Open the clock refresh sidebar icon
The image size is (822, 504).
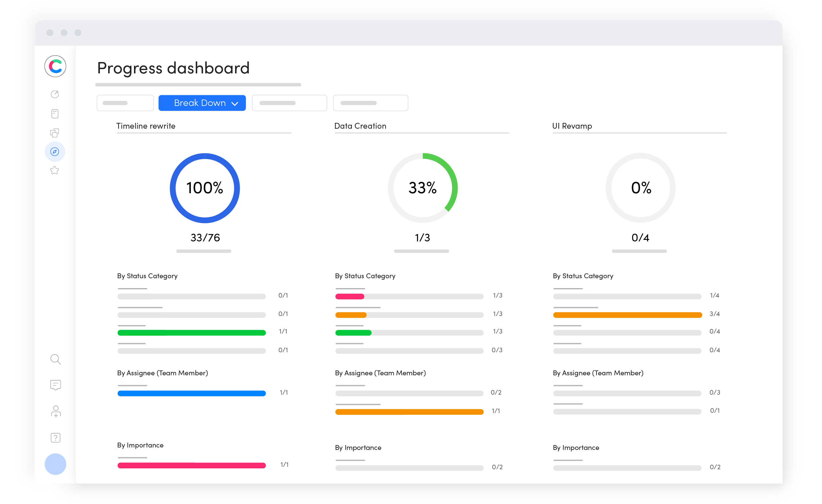(x=55, y=94)
